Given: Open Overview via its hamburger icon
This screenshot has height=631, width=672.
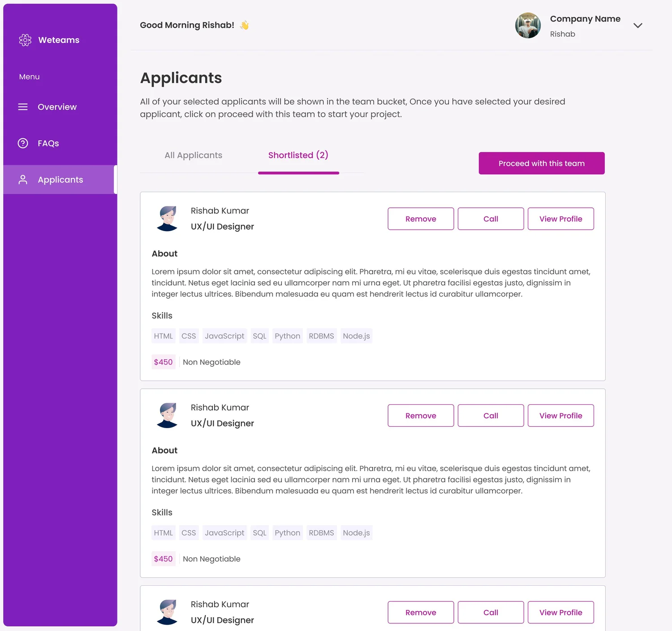Looking at the screenshot, I should 23,107.
